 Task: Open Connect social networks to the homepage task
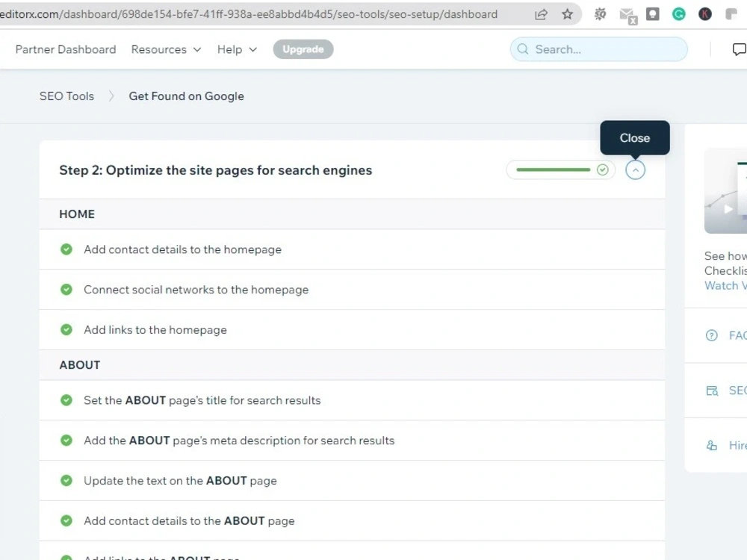pos(352,289)
